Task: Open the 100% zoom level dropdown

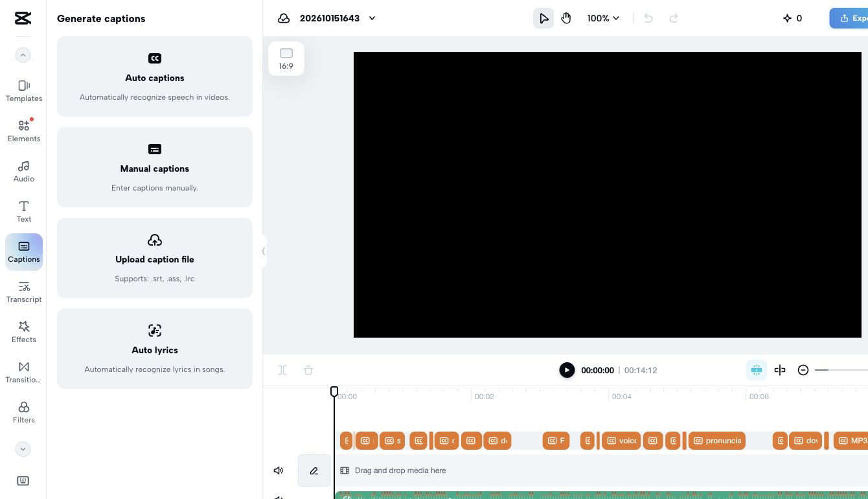Action: click(x=603, y=18)
